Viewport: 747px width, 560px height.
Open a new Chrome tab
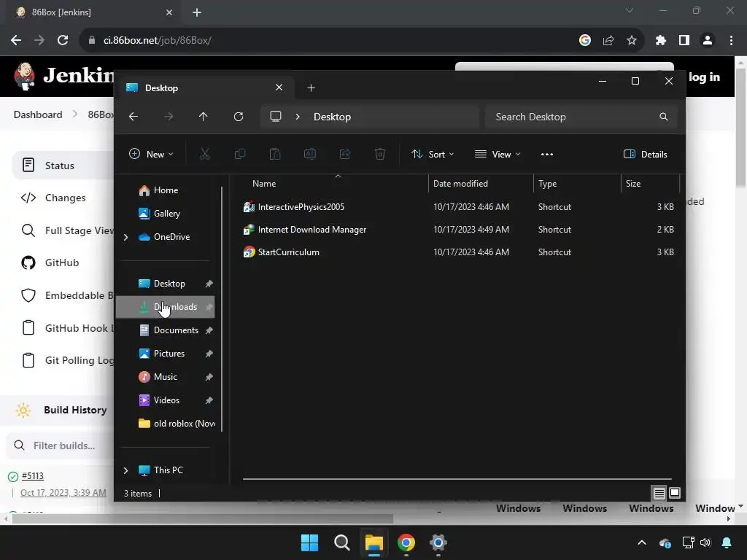(x=197, y=12)
